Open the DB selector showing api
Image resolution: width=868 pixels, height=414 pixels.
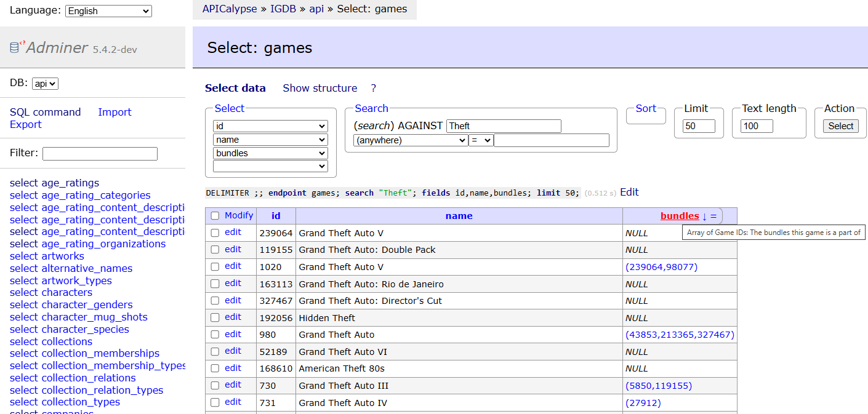coord(45,84)
